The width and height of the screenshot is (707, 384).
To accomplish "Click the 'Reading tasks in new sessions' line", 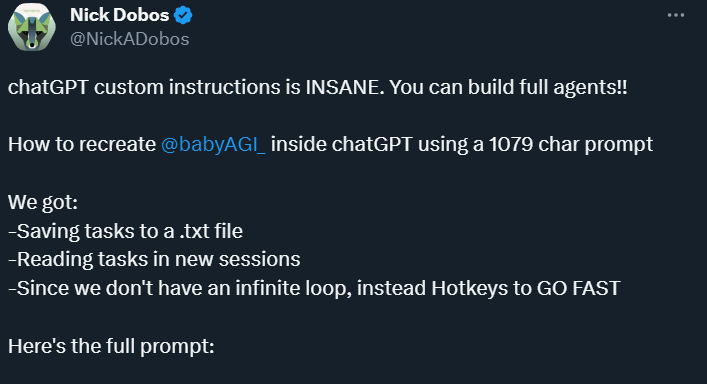I will point(154,260).
